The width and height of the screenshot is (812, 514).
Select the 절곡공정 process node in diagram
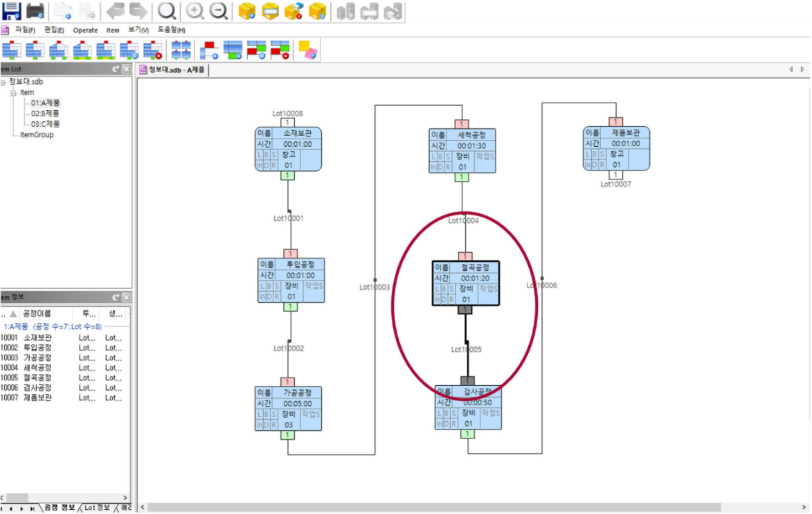tap(465, 283)
